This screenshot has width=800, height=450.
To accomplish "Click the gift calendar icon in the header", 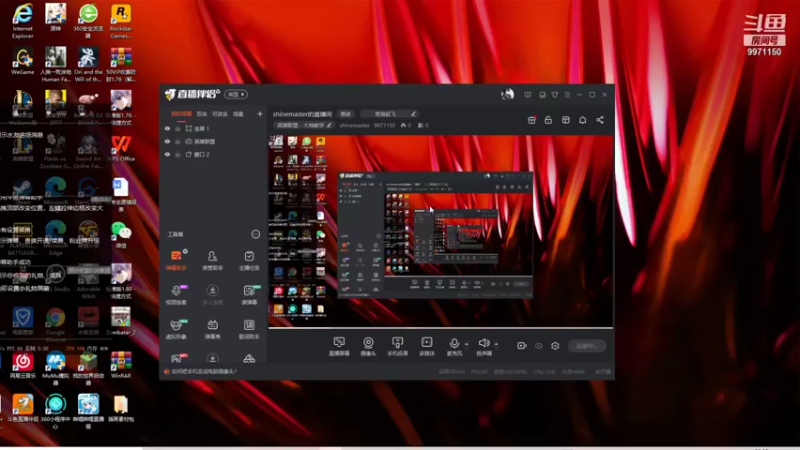I will point(531,120).
